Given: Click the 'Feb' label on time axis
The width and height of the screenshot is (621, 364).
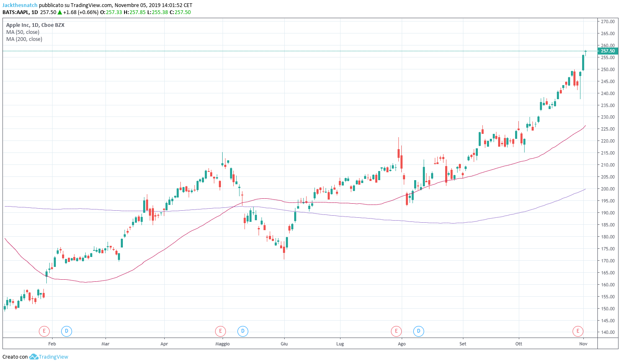Looking at the screenshot, I should tap(52, 344).
